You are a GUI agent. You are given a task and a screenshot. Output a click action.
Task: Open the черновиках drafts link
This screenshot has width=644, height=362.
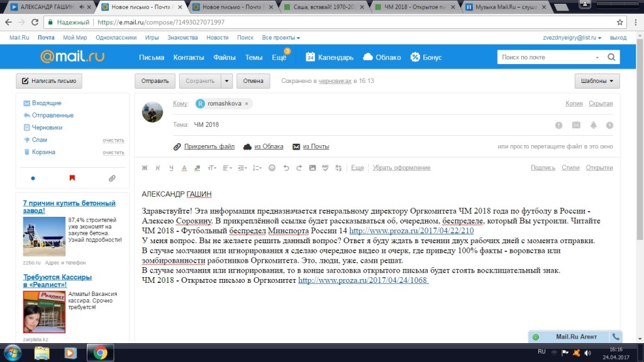tap(335, 81)
